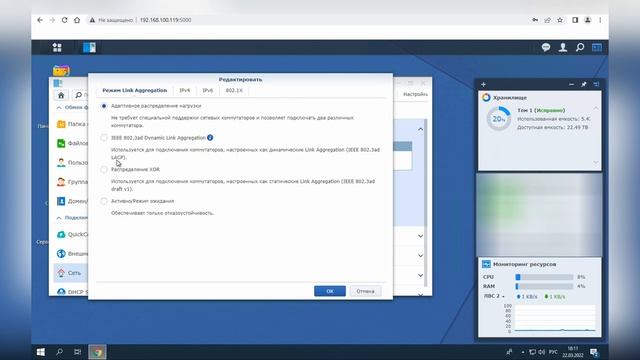Image resolution: width=640 pixels, height=360 pixels.
Task: Select XOR distribution radio button
Action: 104,169
